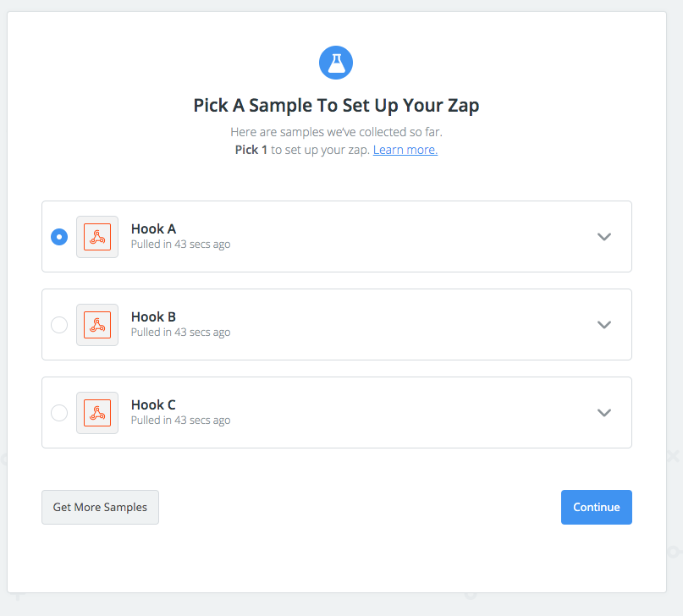Click the blue flask icon at top

coord(336,63)
